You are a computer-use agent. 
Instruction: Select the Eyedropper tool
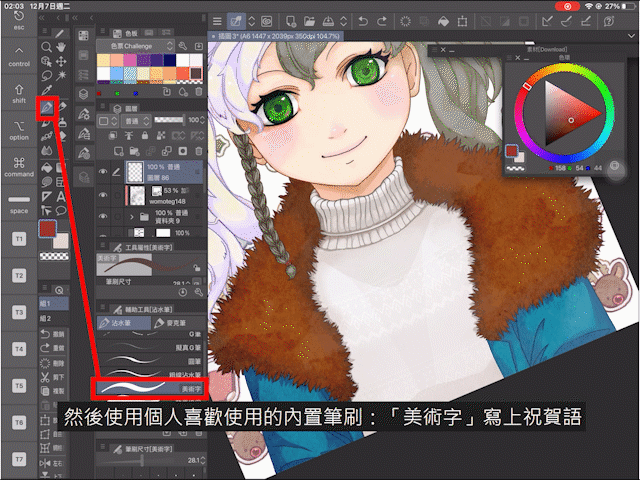(x=46, y=91)
